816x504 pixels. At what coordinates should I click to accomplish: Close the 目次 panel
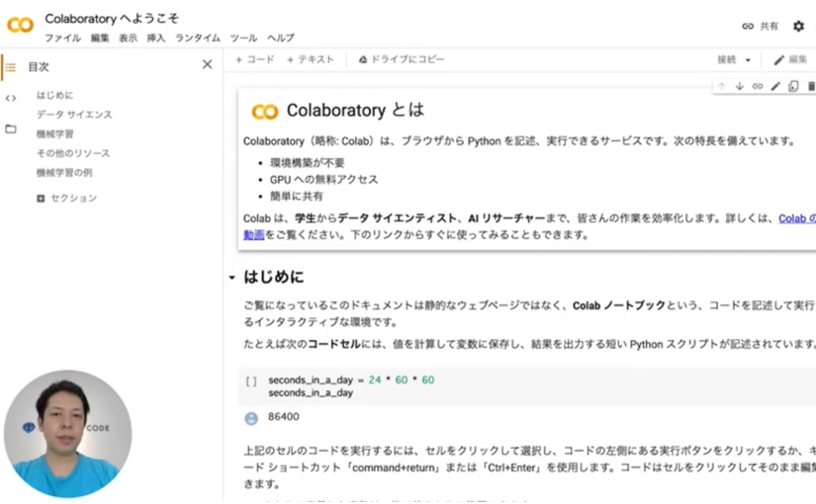(x=207, y=64)
